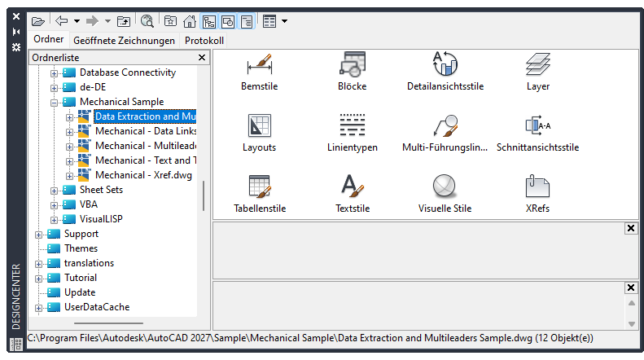This screenshot has height=360, width=644.
Task: Expand the de-DE folder
Action: click(54, 88)
